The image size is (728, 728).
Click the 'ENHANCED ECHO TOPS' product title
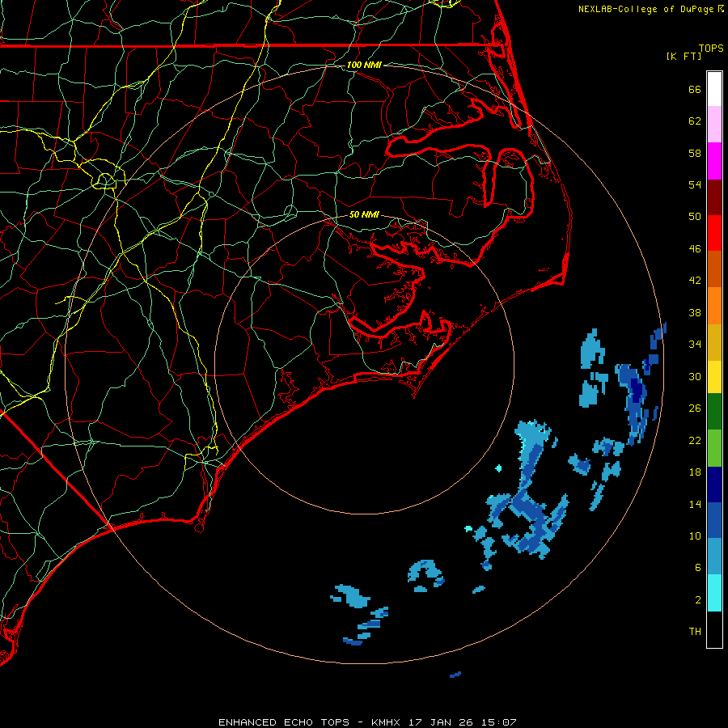point(284,722)
